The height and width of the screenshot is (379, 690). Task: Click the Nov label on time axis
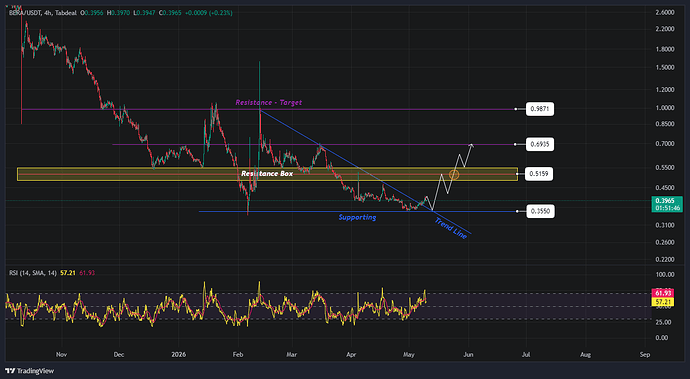(x=61, y=354)
